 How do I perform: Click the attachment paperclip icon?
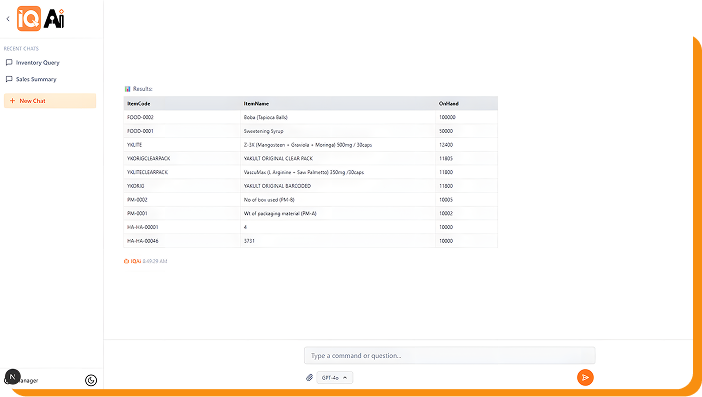309,378
